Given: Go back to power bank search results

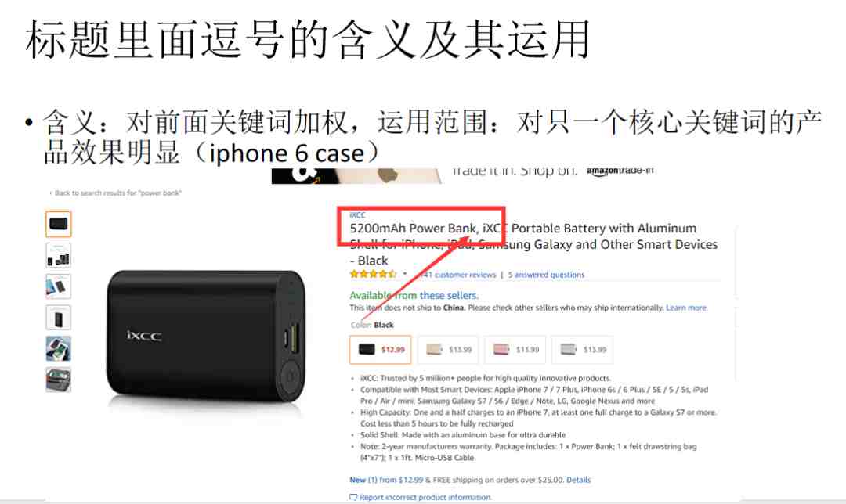Looking at the screenshot, I should point(115,193).
